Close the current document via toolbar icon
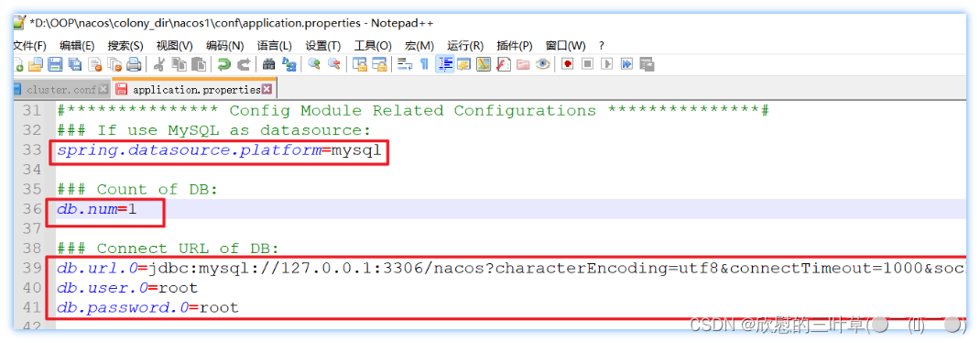 click(94, 64)
